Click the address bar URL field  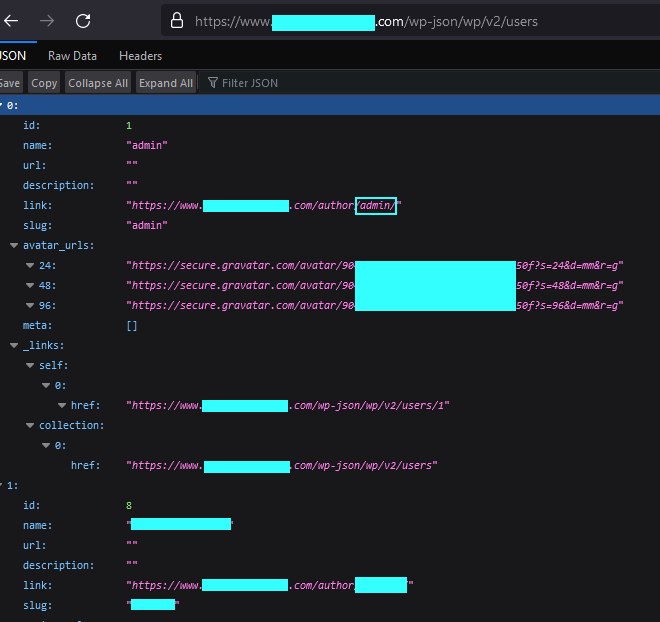click(410, 21)
